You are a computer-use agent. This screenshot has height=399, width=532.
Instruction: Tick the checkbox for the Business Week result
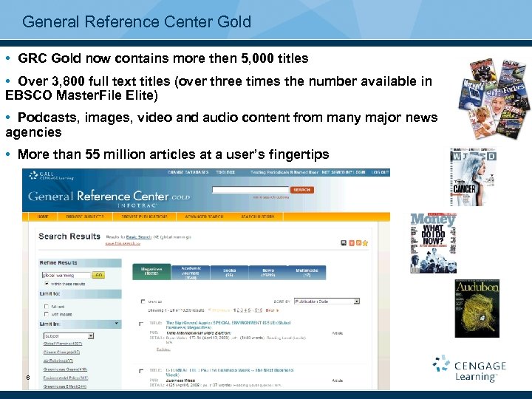141,371
